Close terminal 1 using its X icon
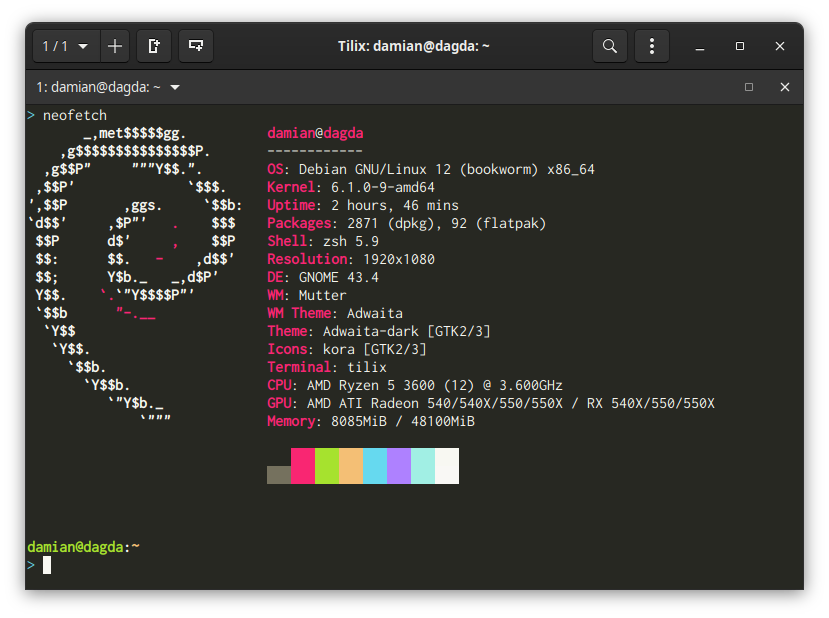Viewport: 829px width, 618px height. [x=785, y=87]
